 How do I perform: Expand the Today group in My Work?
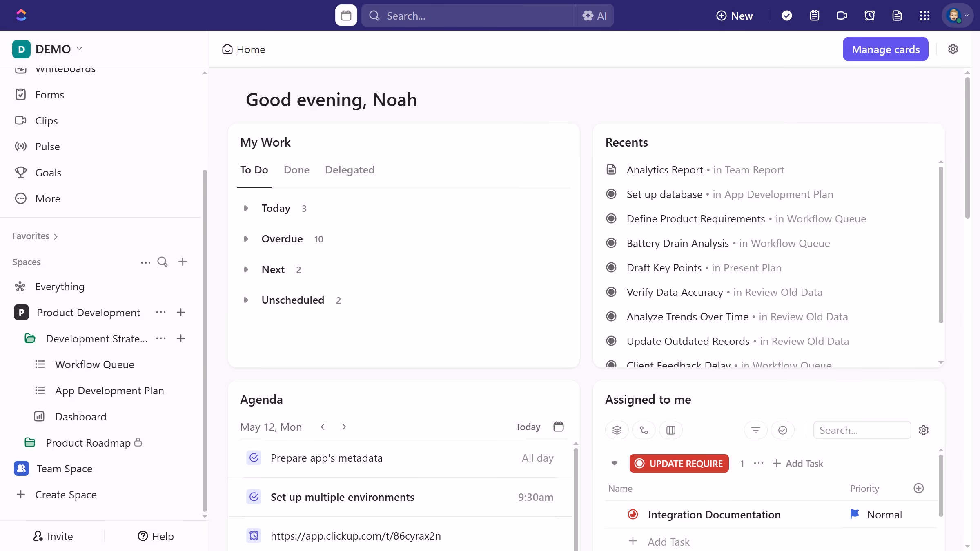(x=246, y=208)
